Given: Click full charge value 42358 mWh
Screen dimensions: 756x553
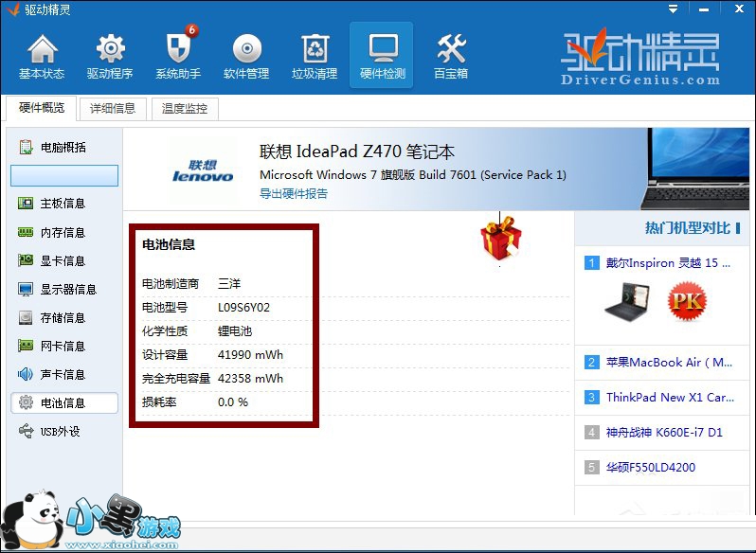Looking at the screenshot, I should 250,379.
